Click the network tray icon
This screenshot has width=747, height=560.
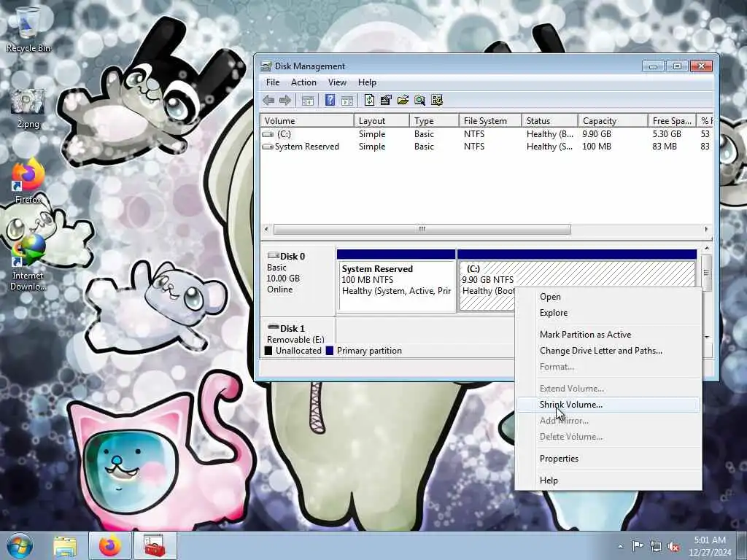pyautogui.click(x=656, y=546)
